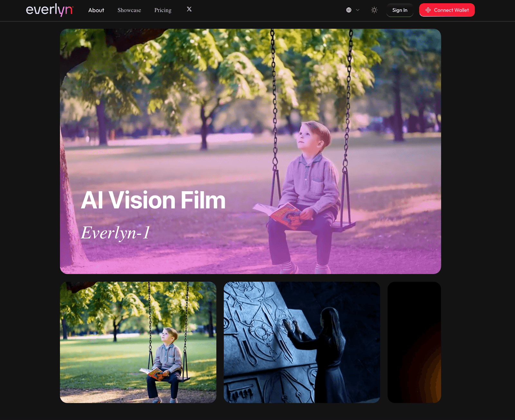
Task: Expand the language chevron dropdown
Action: click(358, 10)
